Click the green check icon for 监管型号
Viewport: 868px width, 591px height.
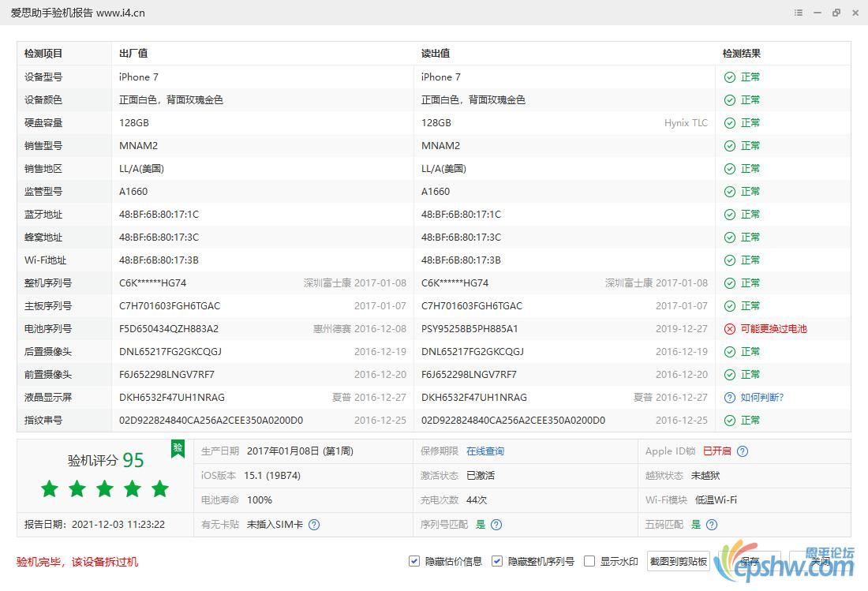730,192
